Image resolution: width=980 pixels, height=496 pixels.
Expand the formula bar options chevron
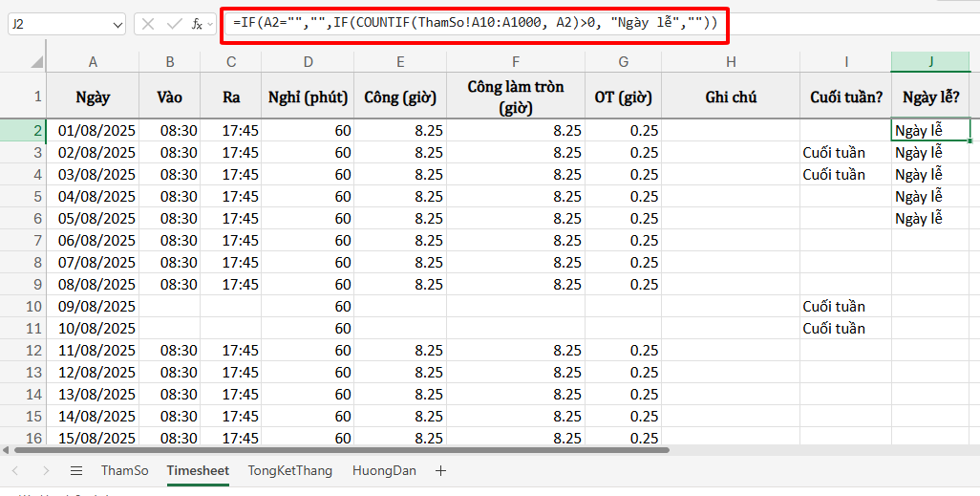210,25
